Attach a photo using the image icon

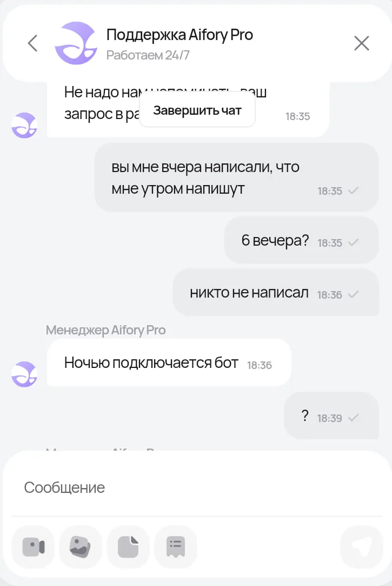coord(80,547)
